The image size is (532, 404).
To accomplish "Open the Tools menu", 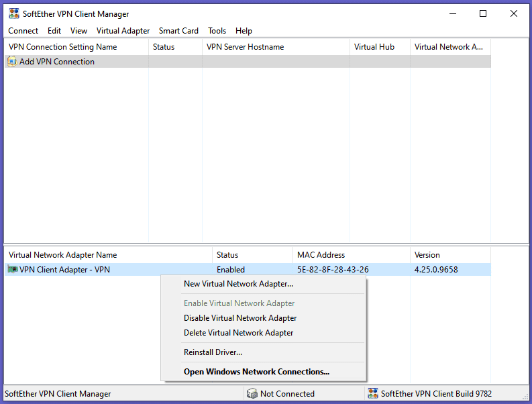I will tap(217, 31).
